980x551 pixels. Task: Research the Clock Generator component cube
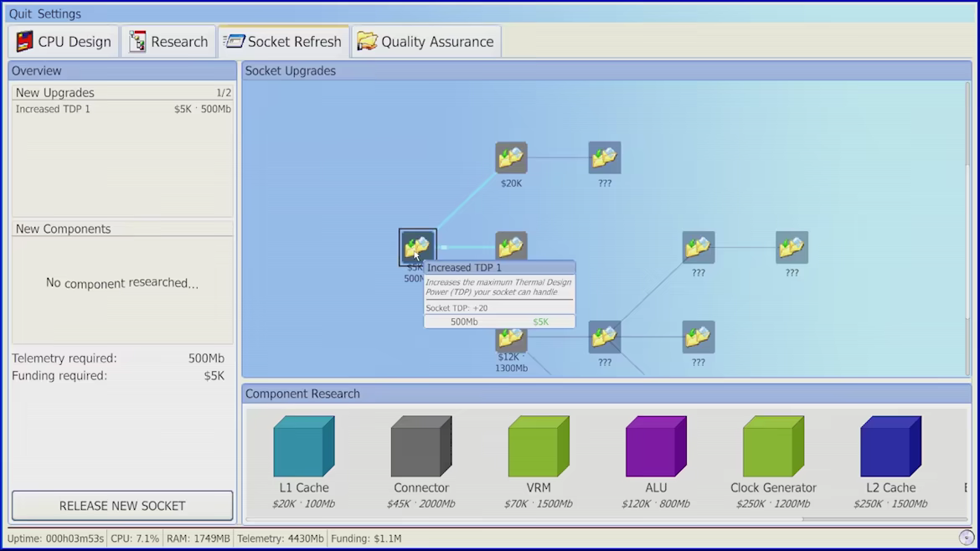[x=774, y=446]
